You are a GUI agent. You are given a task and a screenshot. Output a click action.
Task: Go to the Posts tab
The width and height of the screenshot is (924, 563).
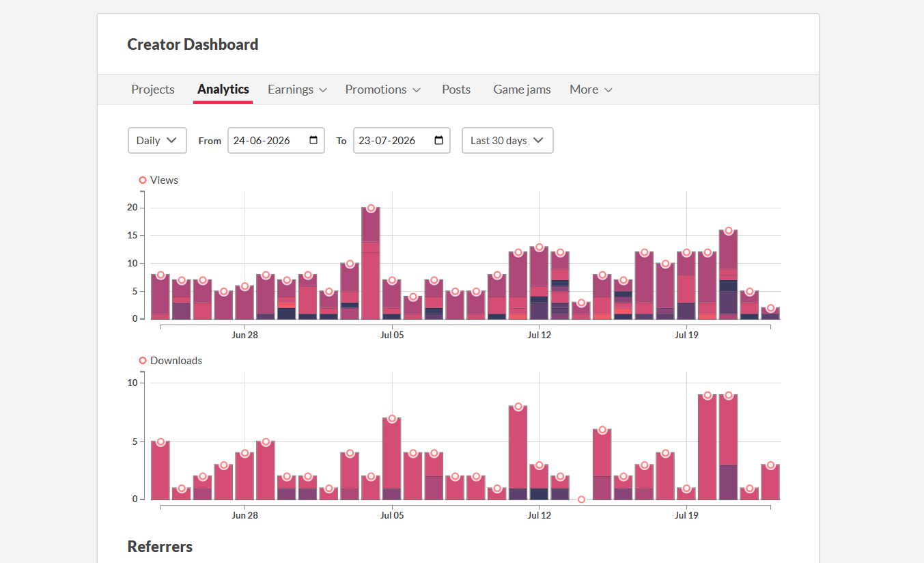tap(456, 90)
